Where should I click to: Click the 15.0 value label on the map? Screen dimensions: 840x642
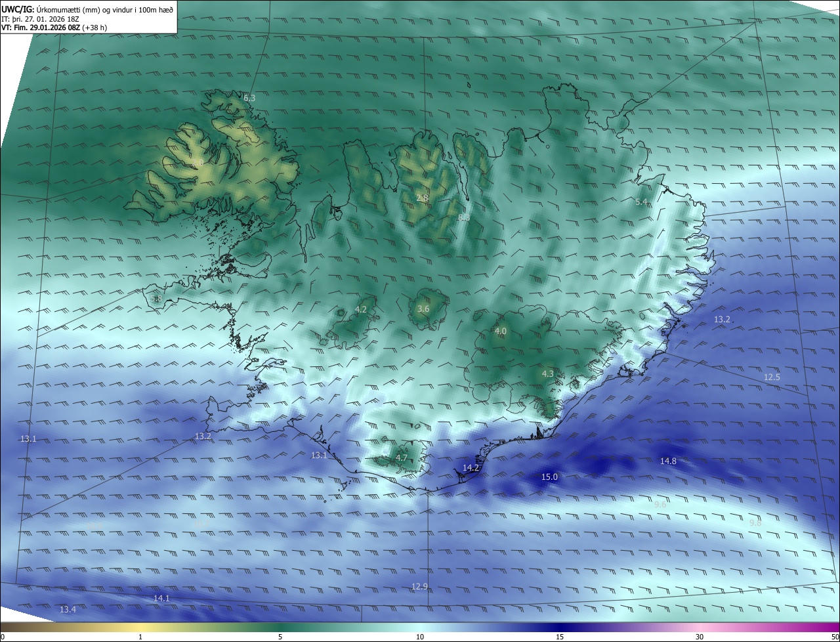coord(549,477)
